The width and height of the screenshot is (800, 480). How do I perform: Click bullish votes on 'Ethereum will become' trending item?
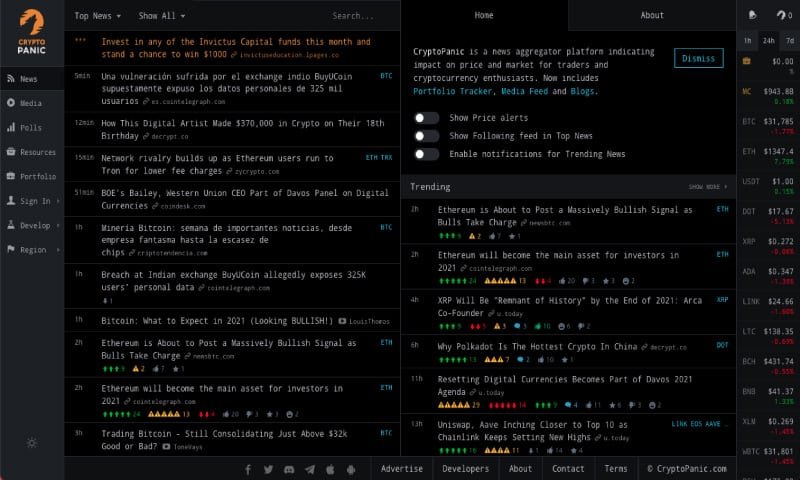pyautogui.click(x=458, y=281)
